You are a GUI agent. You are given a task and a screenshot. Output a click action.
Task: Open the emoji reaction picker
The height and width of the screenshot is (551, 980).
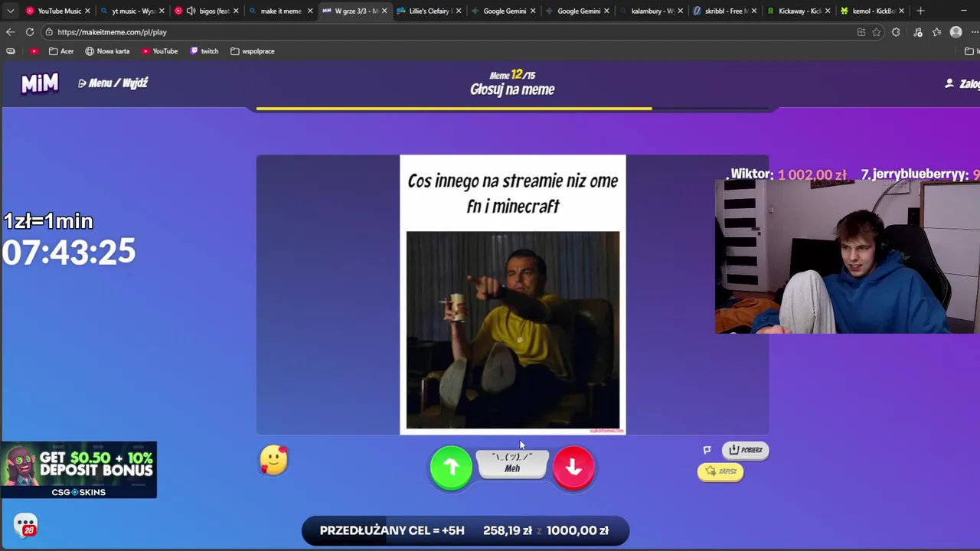click(273, 460)
